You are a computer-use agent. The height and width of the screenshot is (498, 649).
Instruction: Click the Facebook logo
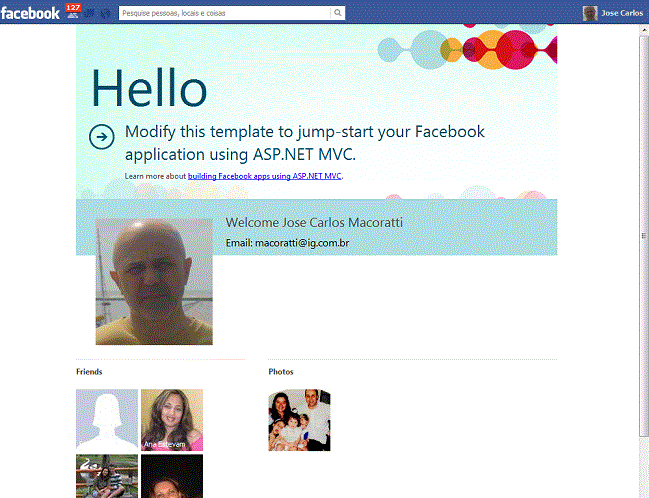pos(30,13)
